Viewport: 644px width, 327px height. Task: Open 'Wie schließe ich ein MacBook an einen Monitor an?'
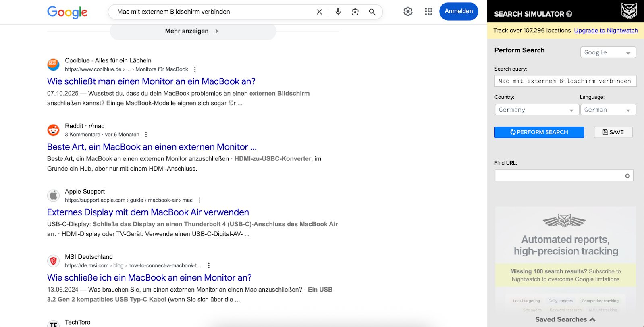coord(149,277)
